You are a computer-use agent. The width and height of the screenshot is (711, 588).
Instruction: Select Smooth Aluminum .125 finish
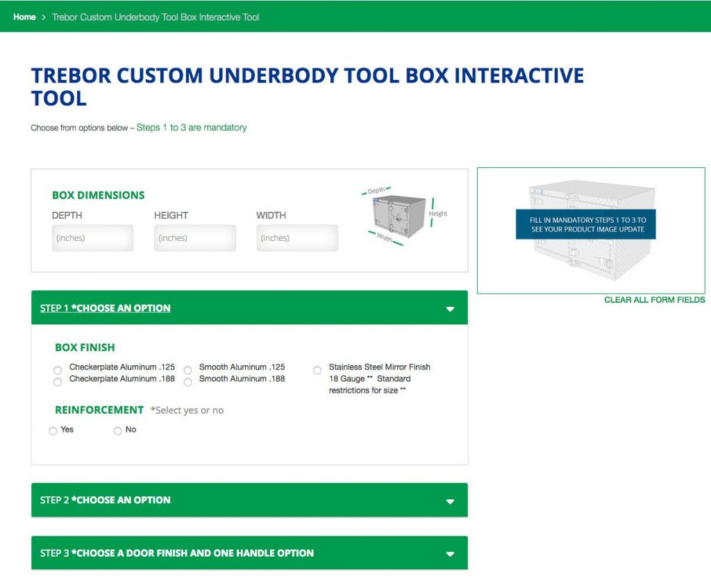pyautogui.click(x=187, y=370)
